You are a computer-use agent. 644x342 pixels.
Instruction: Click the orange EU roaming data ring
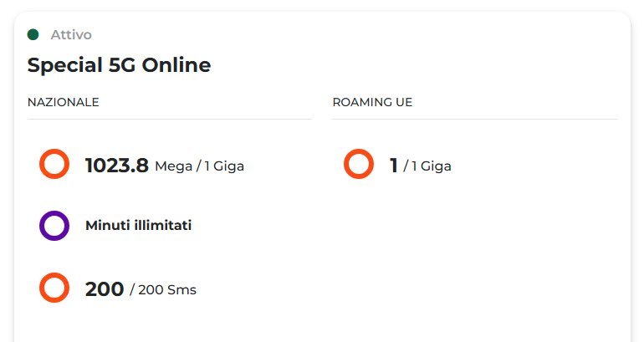(359, 164)
